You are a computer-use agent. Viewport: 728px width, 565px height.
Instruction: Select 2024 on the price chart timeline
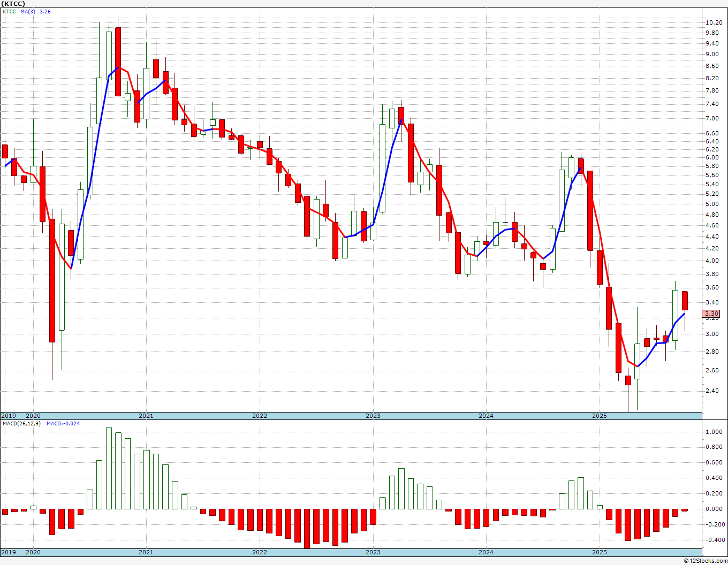[x=486, y=416]
